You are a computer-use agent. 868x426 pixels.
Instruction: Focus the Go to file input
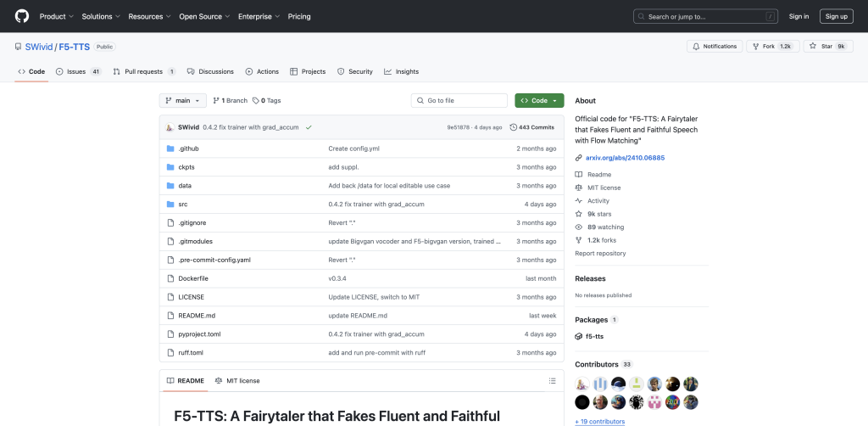(459, 101)
